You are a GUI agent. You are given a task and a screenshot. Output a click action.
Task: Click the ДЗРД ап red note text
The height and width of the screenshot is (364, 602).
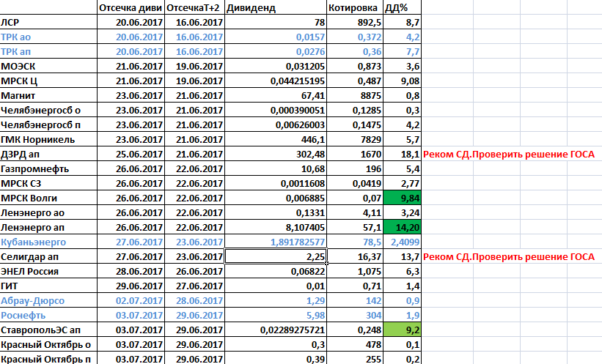pyautogui.click(x=509, y=155)
